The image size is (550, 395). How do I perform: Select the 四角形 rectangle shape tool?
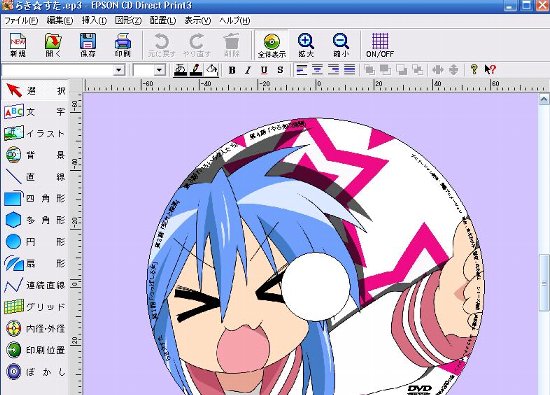pos(34,198)
